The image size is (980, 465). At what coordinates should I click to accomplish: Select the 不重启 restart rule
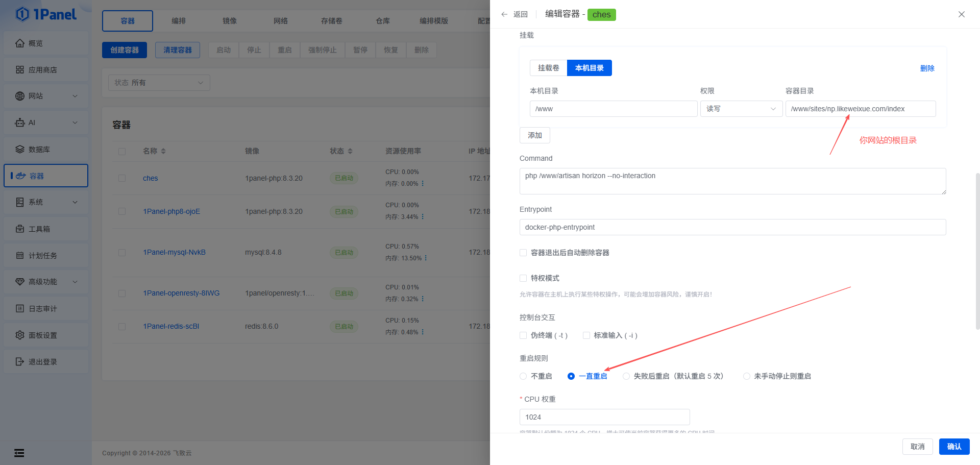point(523,376)
